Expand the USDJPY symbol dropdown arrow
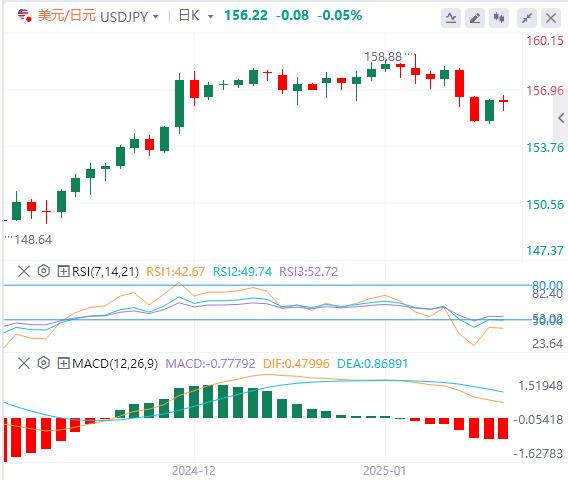The width and height of the screenshot is (568, 480). pos(156,17)
